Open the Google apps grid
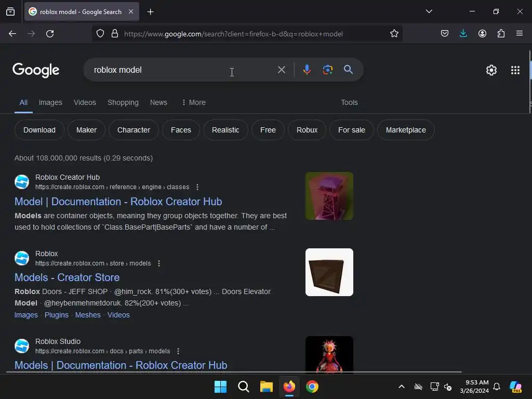Image resolution: width=532 pixels, height=399 pixels. pos(515,70)
